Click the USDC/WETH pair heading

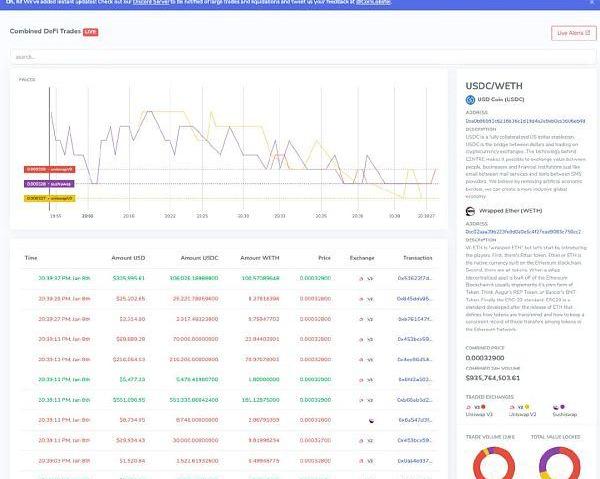pyautogui.click(x=494, y=86)
